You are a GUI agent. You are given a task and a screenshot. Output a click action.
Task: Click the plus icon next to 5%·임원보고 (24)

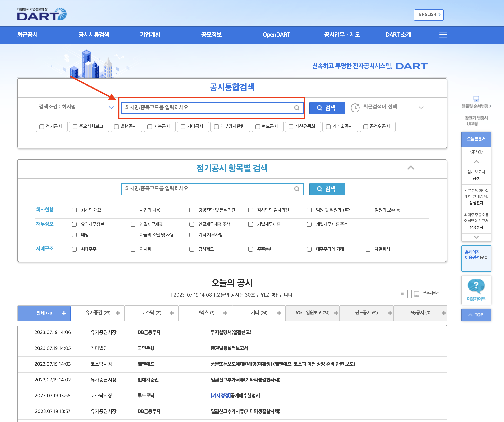point(336,313)
